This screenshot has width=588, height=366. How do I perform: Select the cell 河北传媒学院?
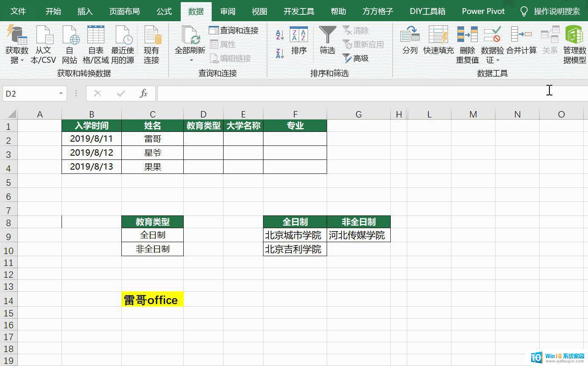click(358, 235)
